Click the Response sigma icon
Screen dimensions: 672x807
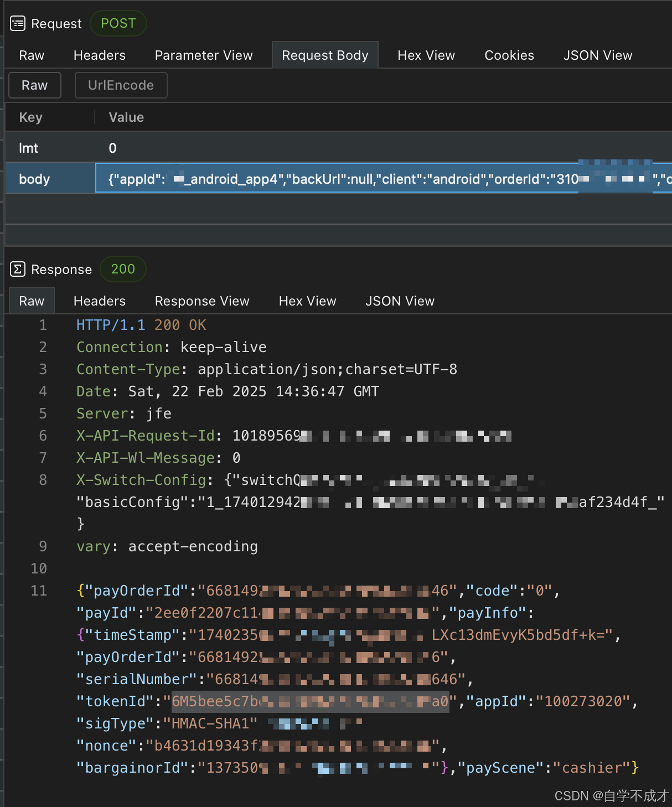coord(18,269)
